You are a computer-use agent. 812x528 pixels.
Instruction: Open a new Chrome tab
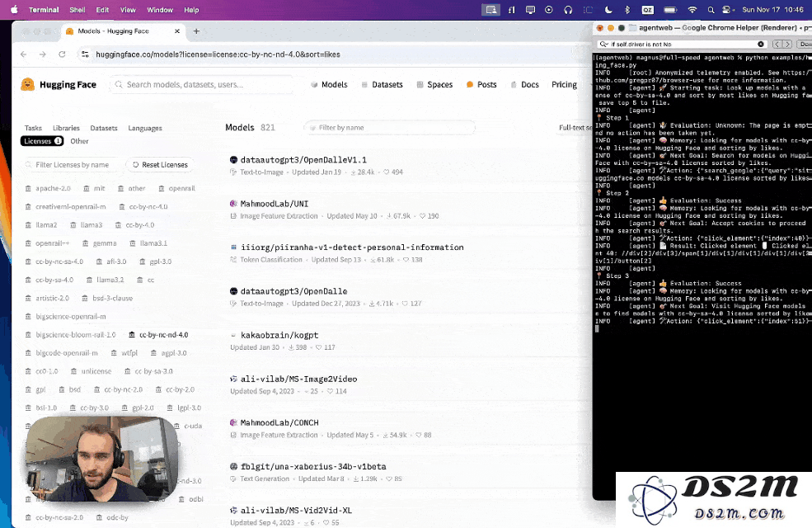coord(196,31)
